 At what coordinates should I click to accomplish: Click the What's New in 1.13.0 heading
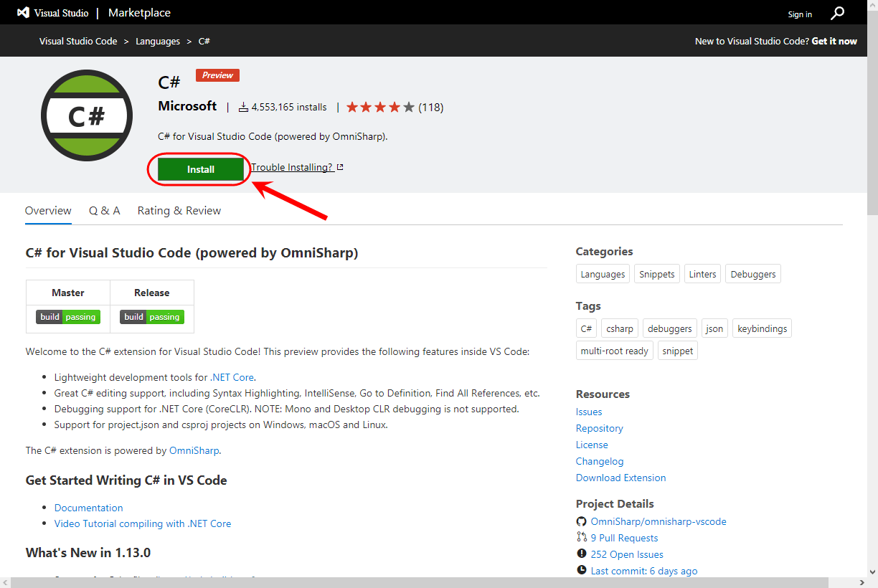point(88,552)
